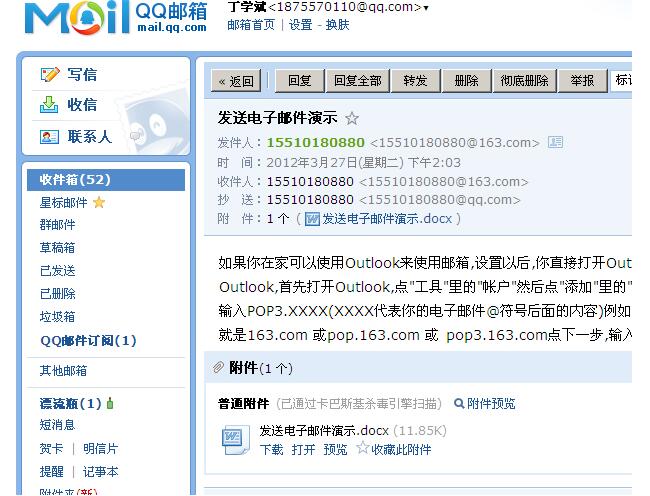Click the Forward (转发) button

(x=414, y=81)
